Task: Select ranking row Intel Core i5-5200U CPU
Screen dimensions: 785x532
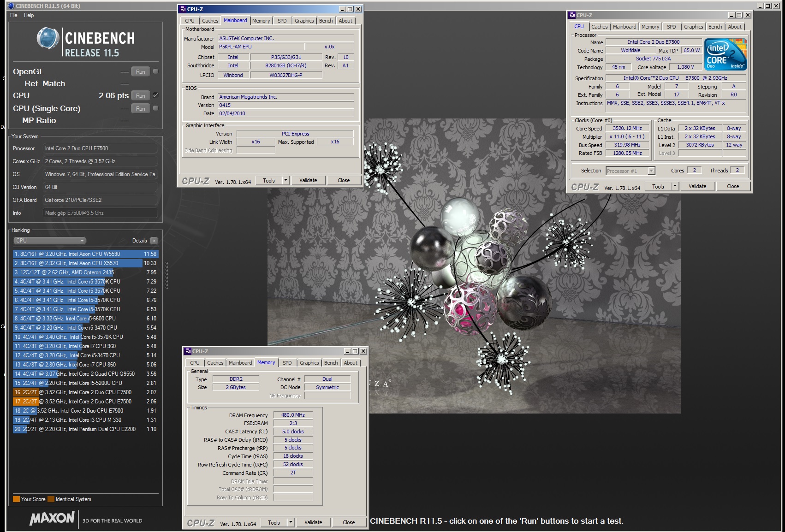Action: [85, 383]
